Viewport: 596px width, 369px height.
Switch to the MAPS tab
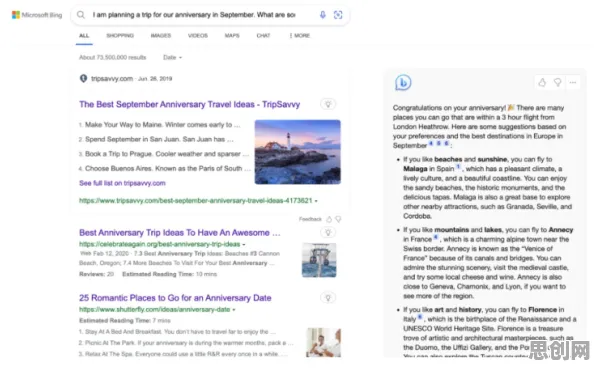[x=232, y=36]
